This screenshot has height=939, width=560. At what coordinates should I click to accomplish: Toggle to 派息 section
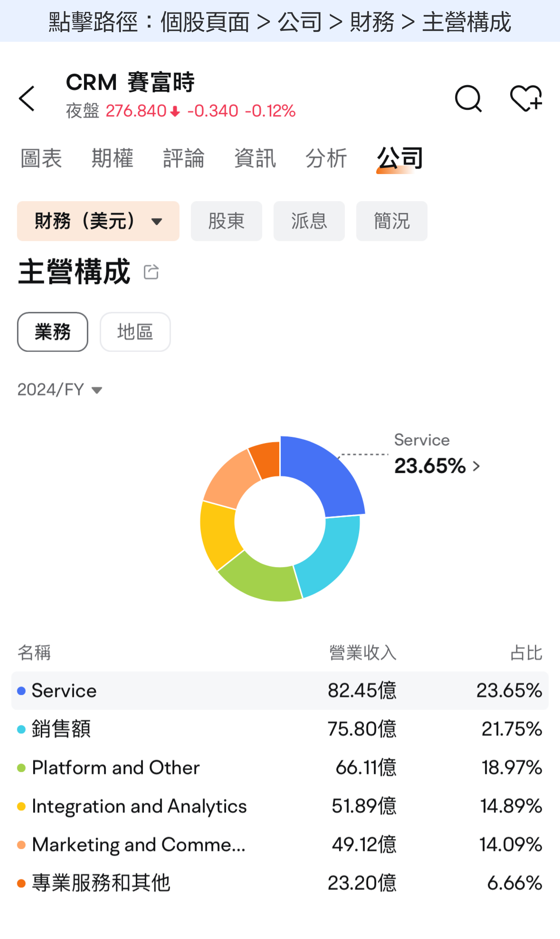pyautogui.click(x=309, y=221)
